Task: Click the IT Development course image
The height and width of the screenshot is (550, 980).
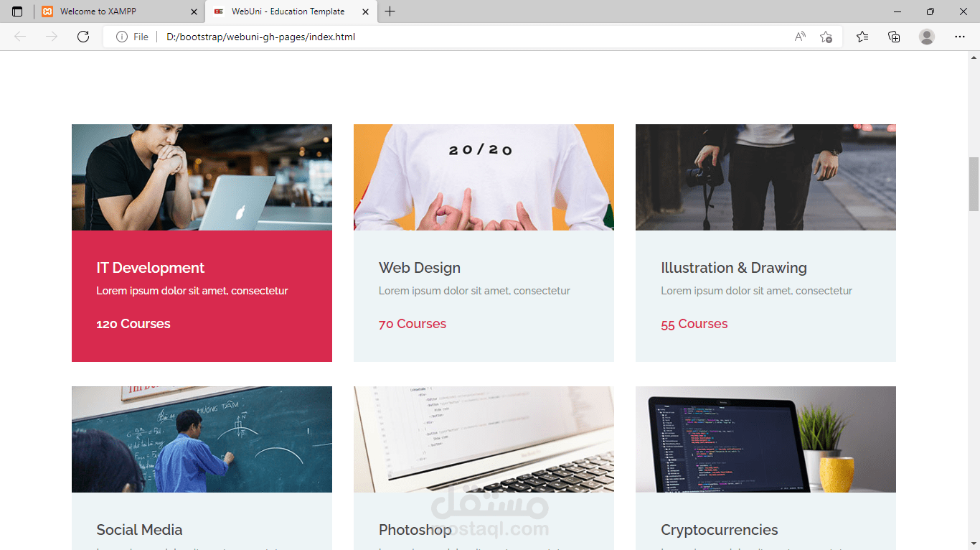Action: 202,177
